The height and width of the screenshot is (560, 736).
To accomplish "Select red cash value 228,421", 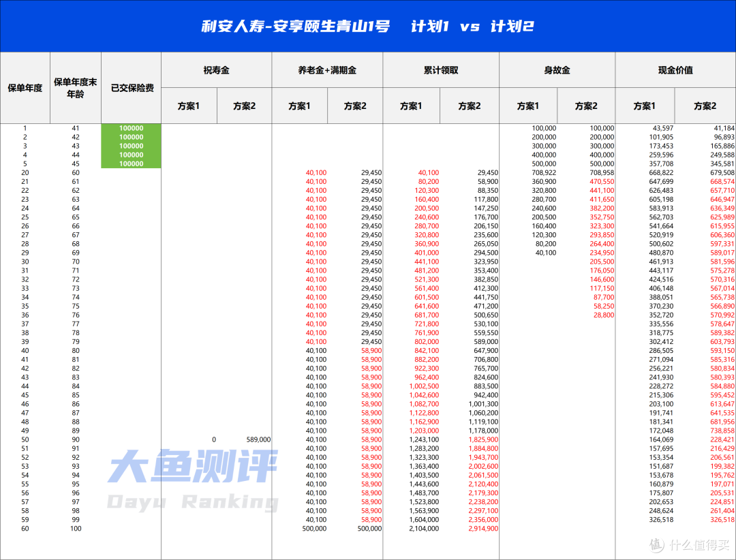I will (723, 440).
